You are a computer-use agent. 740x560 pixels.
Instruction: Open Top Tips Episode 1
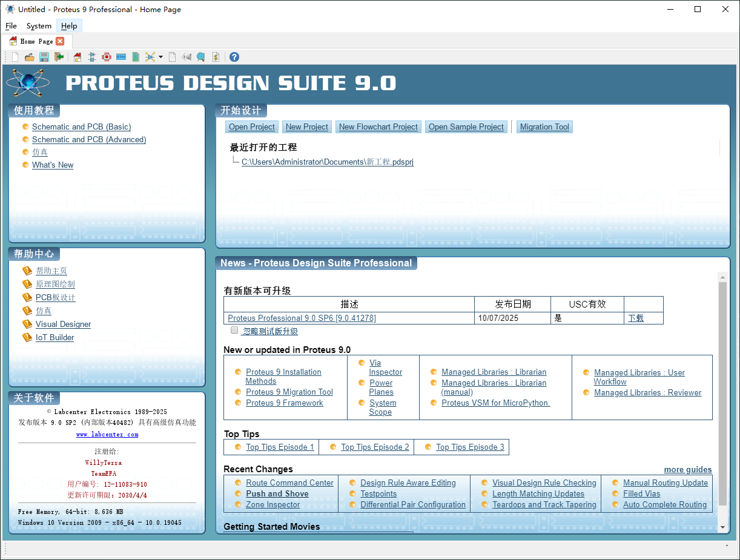coord(280,447)
